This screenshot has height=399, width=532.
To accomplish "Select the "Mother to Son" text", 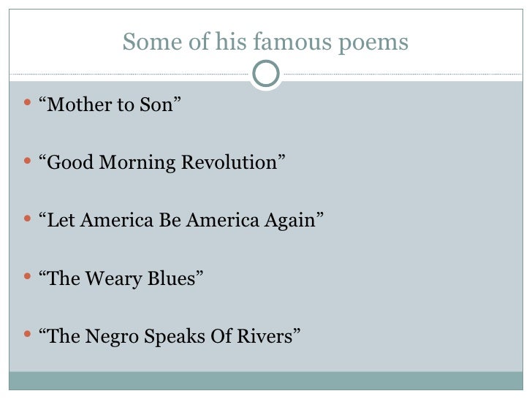I will click(110, 104).
